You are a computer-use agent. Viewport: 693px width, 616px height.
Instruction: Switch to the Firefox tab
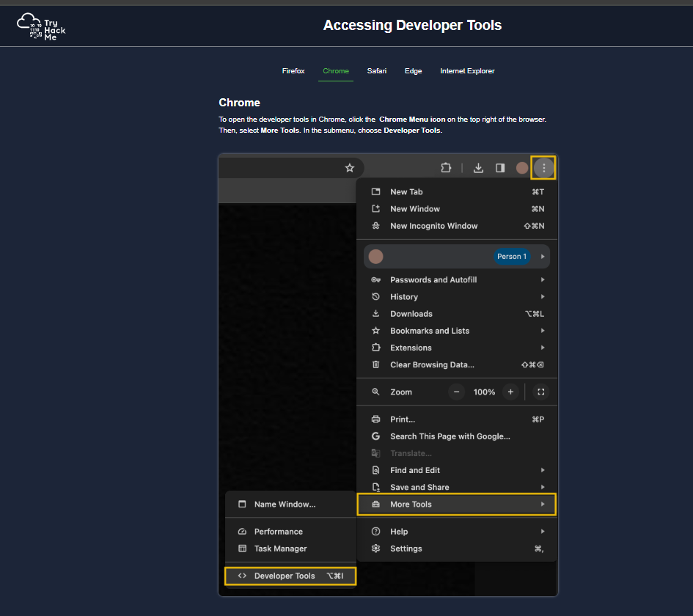coord(293,70)
